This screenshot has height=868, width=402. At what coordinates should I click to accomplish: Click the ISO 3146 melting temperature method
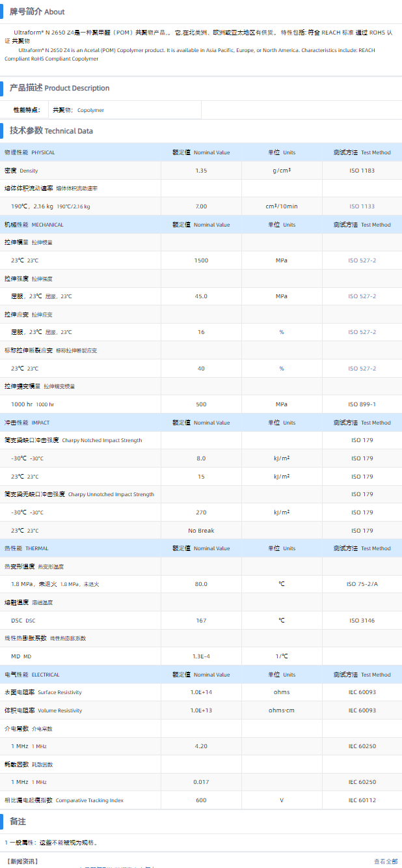coord(362,621)
